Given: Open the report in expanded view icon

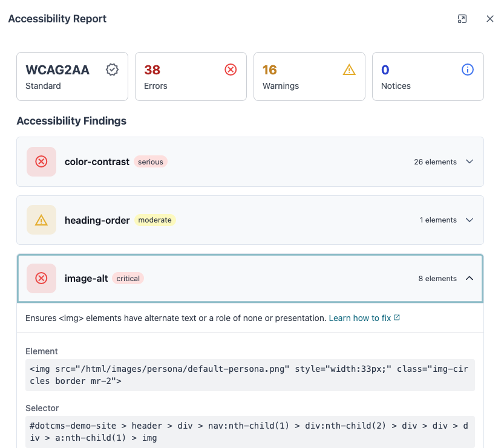Looking at the screenshot, I should (x=462, y=19).
